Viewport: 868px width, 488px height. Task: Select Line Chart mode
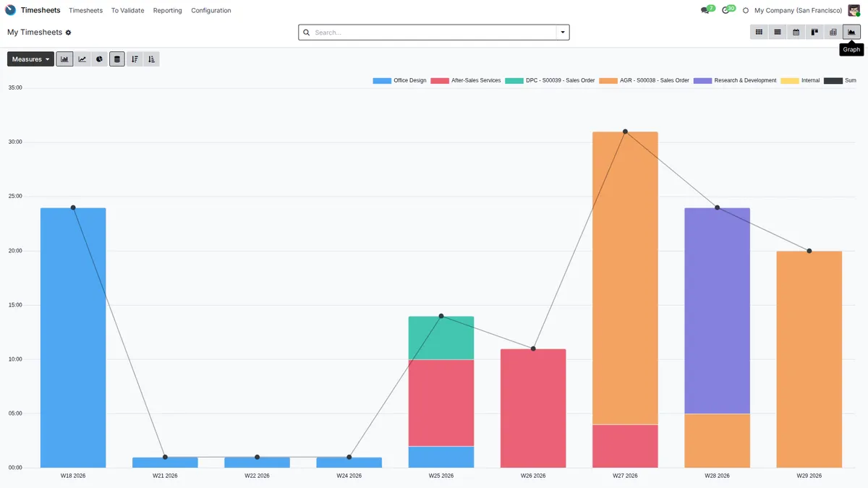tap(82, 59)
